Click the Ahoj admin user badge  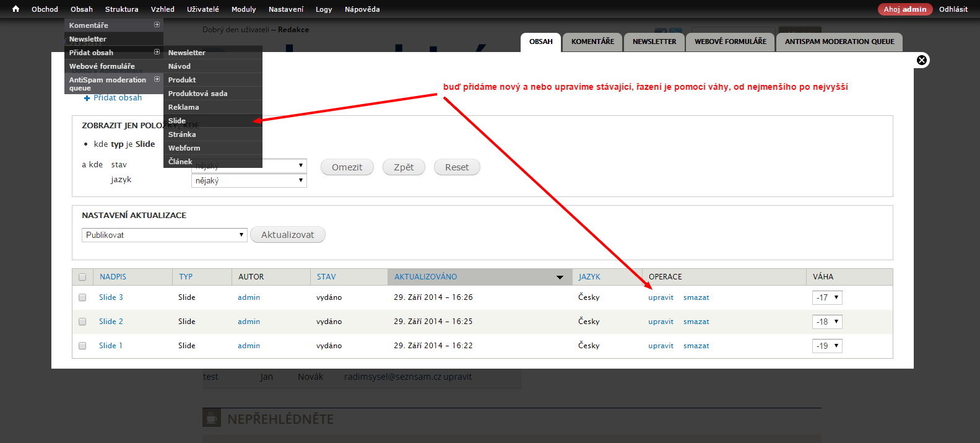click(x=905, y=9)
